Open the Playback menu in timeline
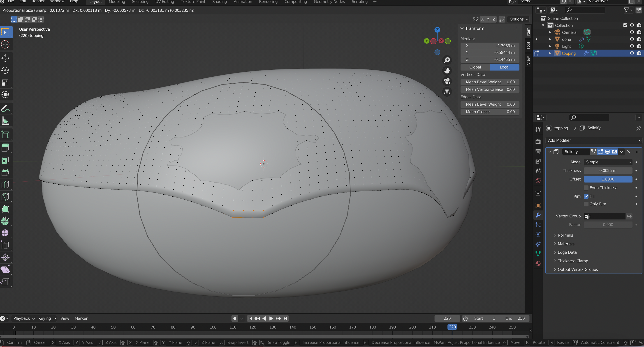 [24, 318]
